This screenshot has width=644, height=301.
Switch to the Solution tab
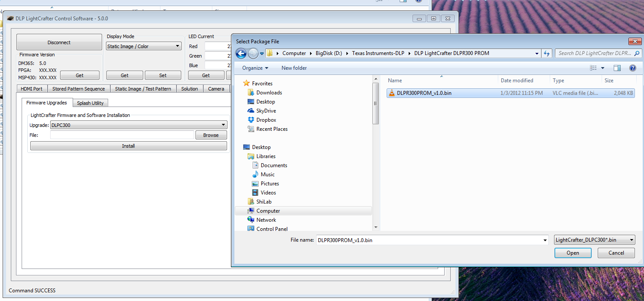(x=189, y=89)
